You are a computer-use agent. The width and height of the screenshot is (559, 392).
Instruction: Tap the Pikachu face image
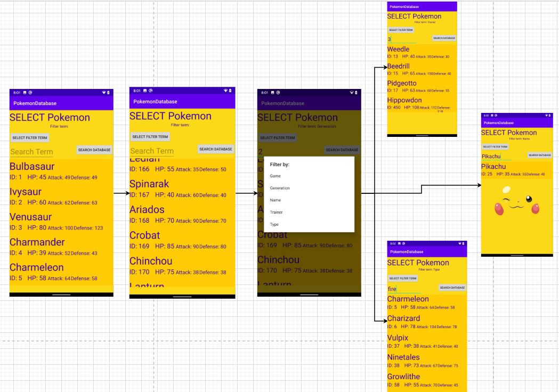(517, 201)
